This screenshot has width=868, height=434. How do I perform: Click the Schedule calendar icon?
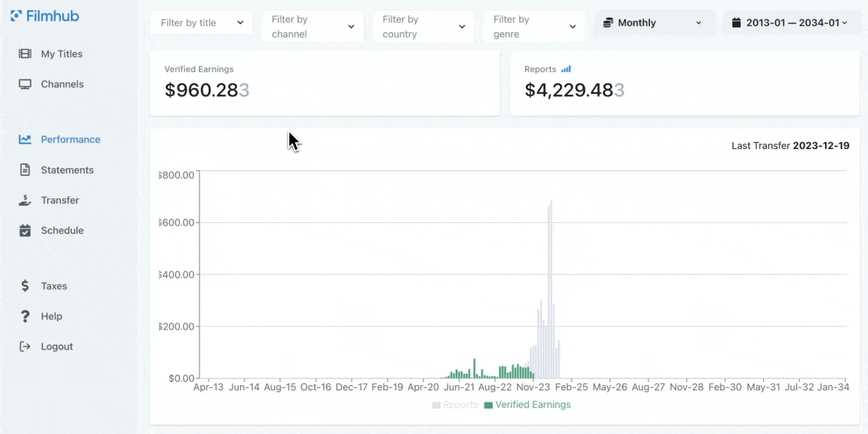(x=25, y=230)
